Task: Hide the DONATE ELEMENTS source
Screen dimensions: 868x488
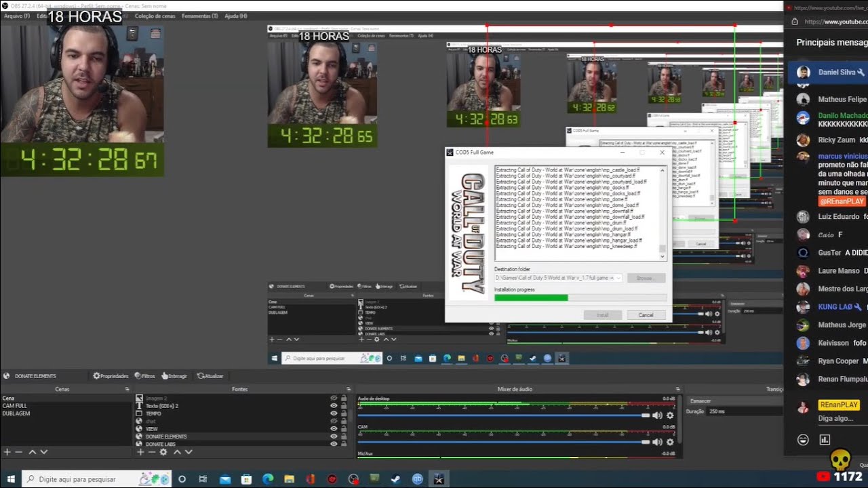Action: coord(334,436)
